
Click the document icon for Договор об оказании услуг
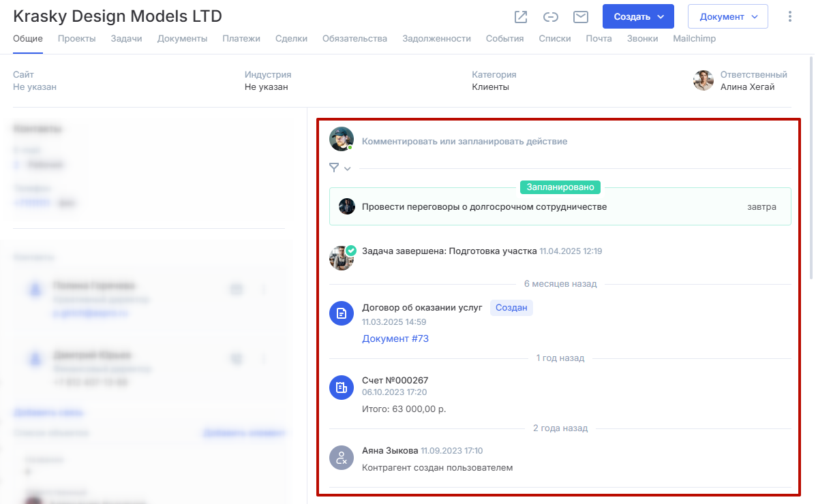(x=342, y=313)
